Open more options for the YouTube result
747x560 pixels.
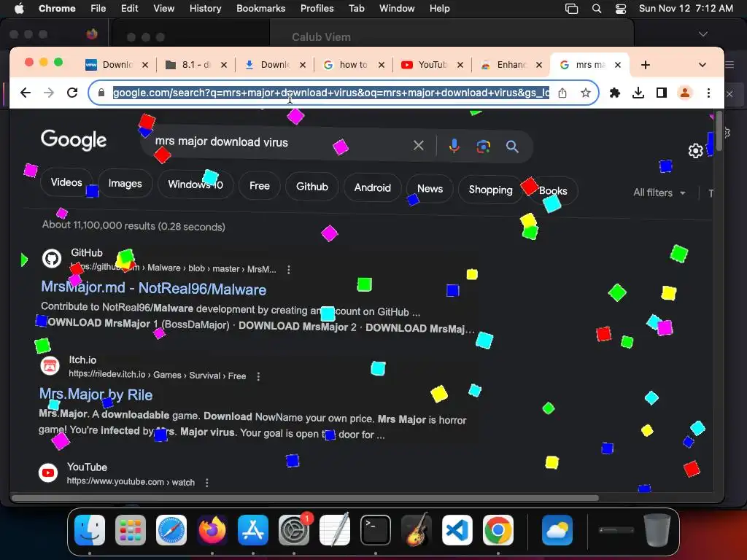tap(206, 483)
